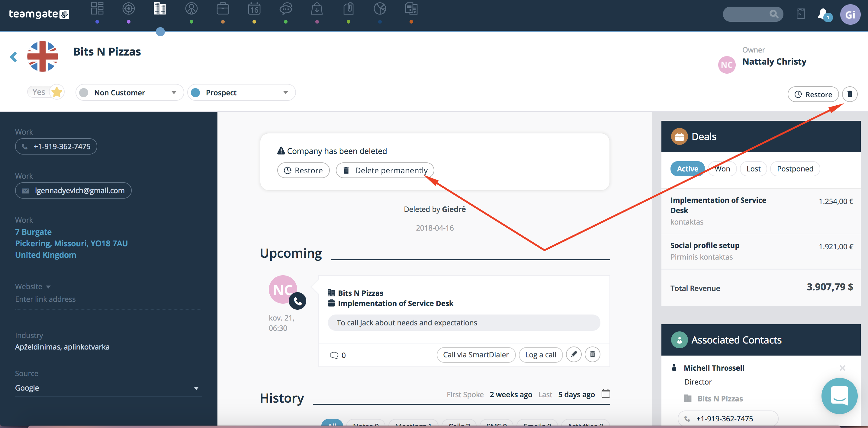Click the Michell Throssell phone number pill
The width and height of the screenshot is (868, 428).
click(728, 419)
